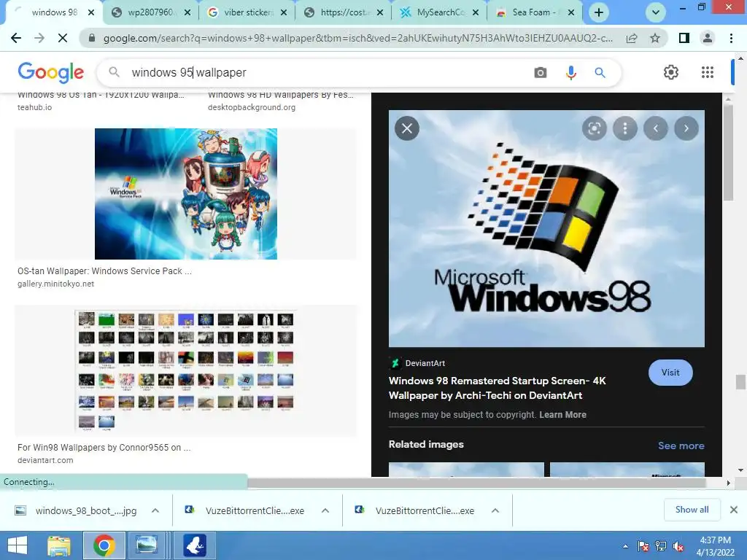Open a new browser tab
747x560 pixels.
point(599,12)
